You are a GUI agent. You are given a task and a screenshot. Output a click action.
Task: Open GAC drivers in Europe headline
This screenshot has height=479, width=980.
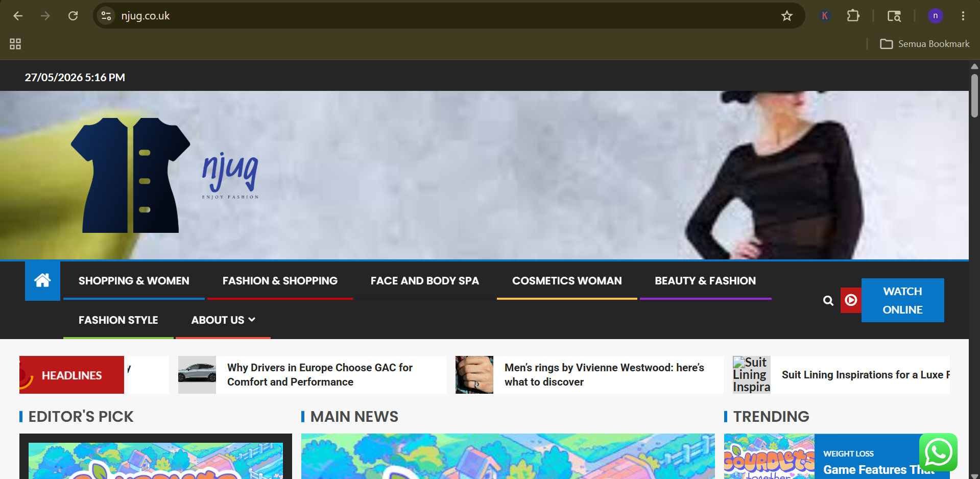320,375
